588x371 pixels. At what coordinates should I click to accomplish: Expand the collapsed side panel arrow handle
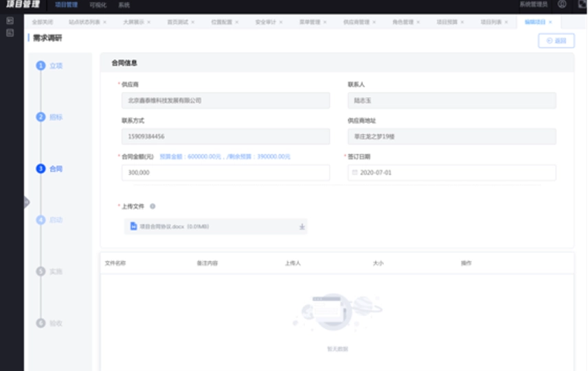[x=26, y=202]
